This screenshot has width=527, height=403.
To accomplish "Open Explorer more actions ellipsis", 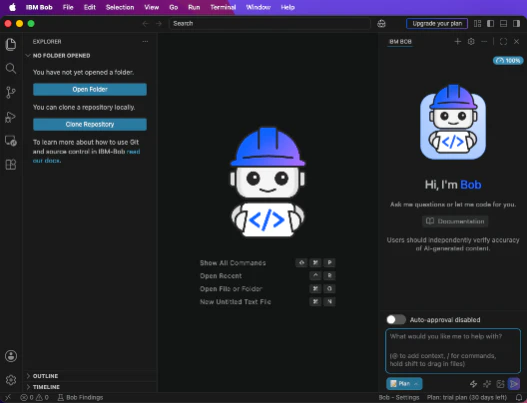I will pos(145,41).
